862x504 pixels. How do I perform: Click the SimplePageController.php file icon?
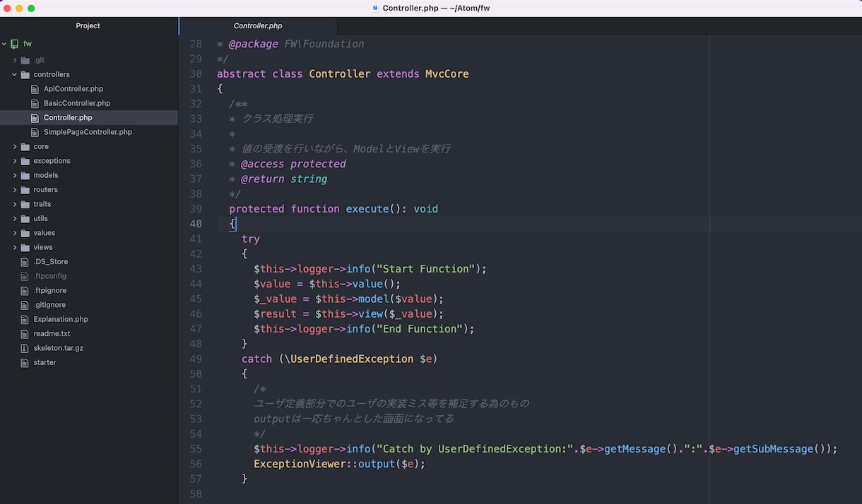coord(35,132)
